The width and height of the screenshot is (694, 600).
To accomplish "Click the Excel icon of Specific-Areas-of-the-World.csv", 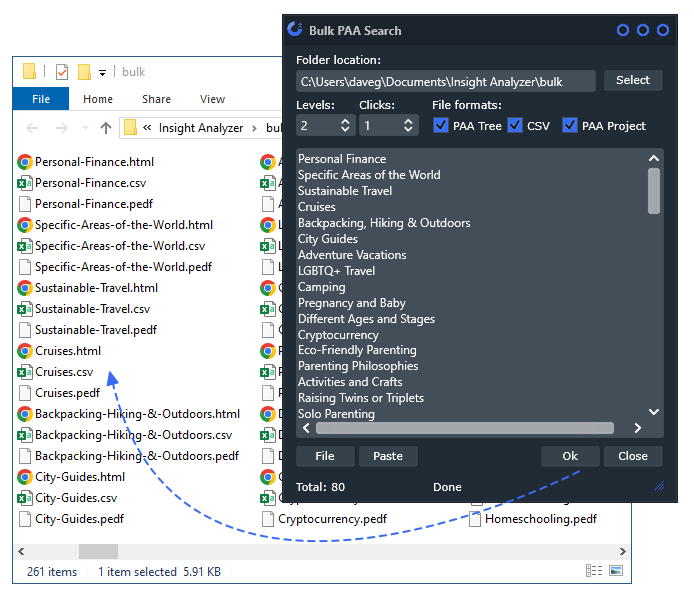I will [25, 246].
